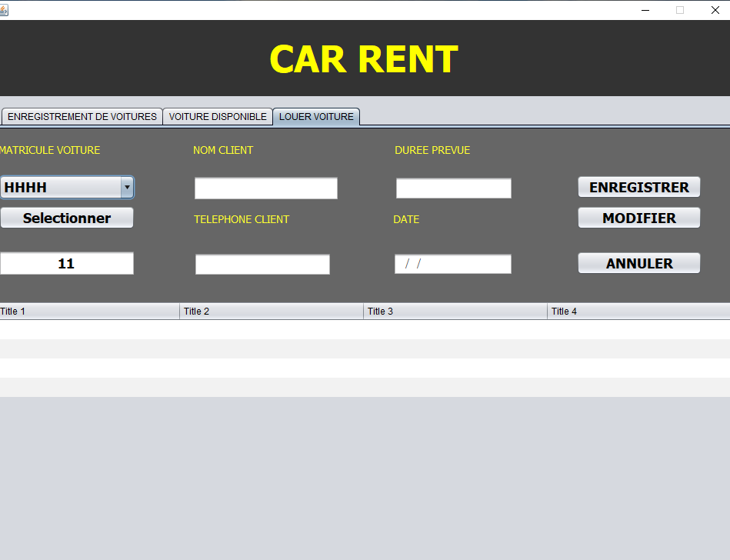Click the Title 3 column header
730x560 pixels.
(455, 312)
